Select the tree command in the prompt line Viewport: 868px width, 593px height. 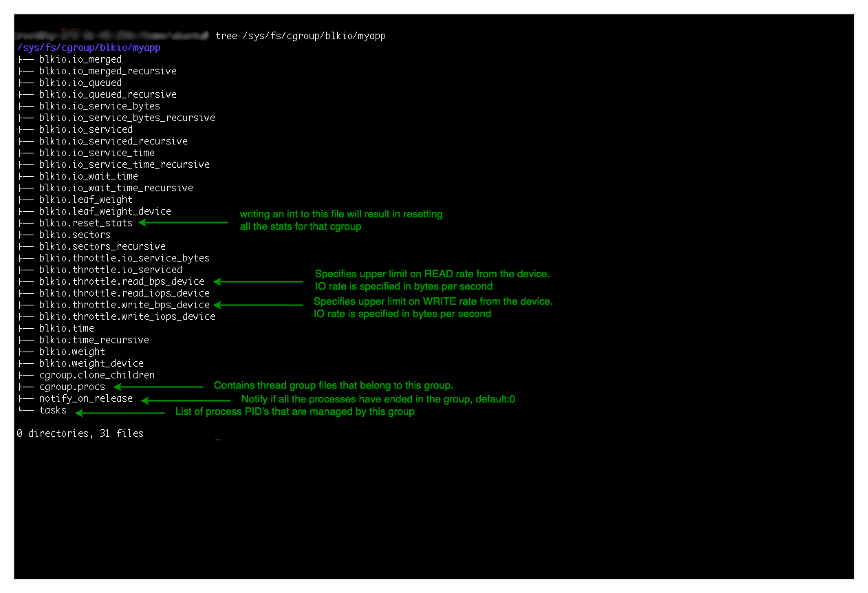coord(226,36)
